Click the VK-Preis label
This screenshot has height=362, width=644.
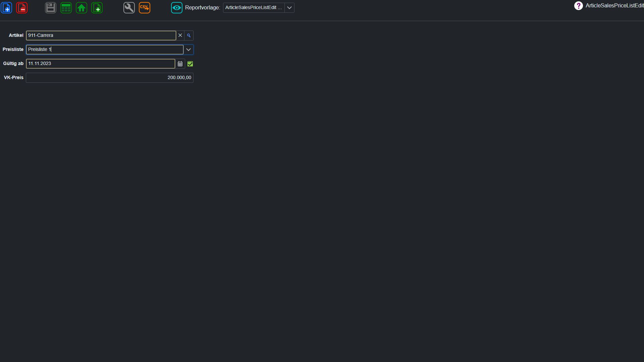tap(14, 77)
